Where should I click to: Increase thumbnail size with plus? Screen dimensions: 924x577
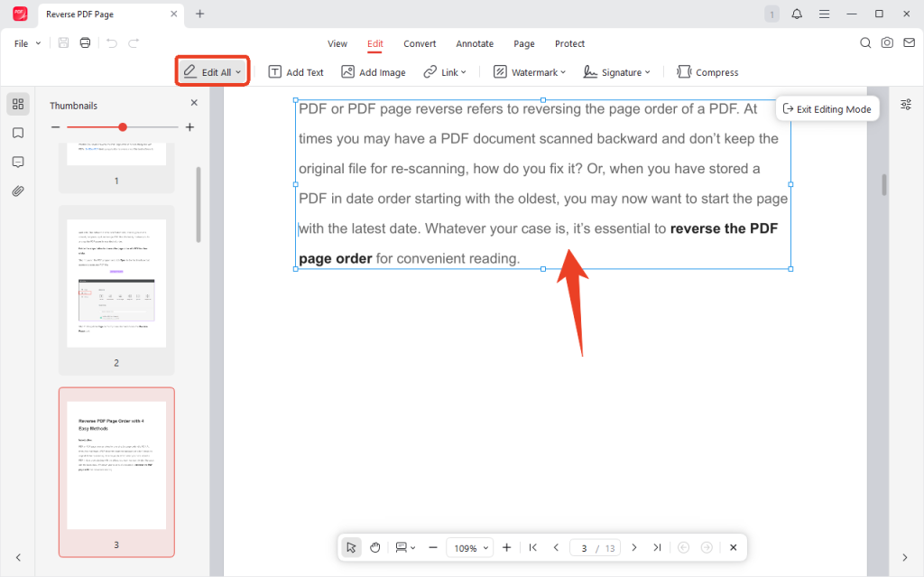[189, 126]
